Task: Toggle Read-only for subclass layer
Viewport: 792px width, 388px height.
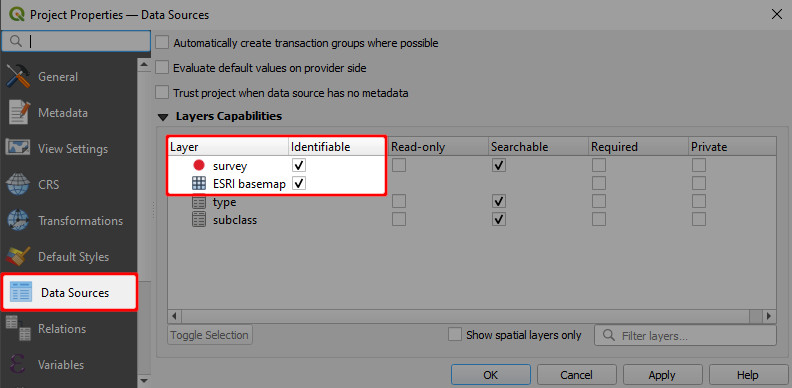Action: click(x=399, y=219)
